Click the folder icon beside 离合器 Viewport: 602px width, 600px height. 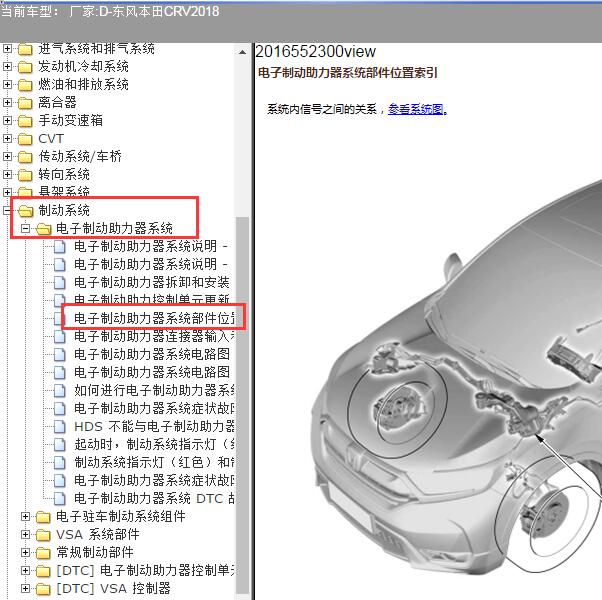[x=25, y=102]
